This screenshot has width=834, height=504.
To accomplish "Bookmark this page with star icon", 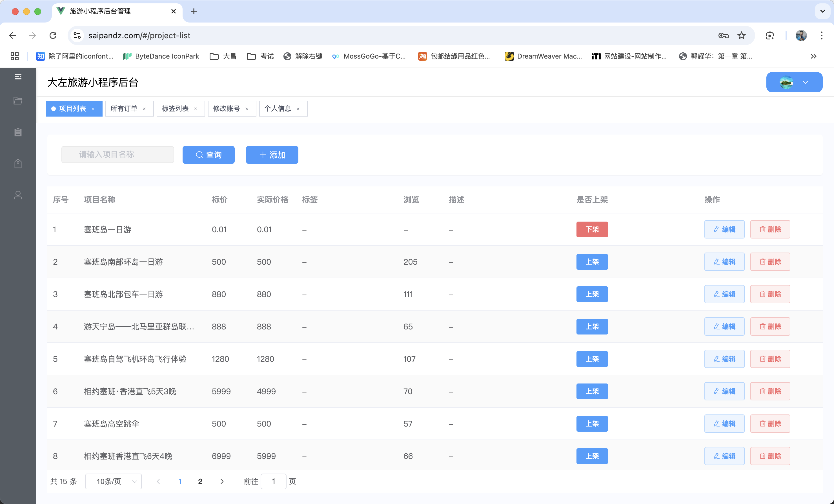I will [x=741, y=35].
